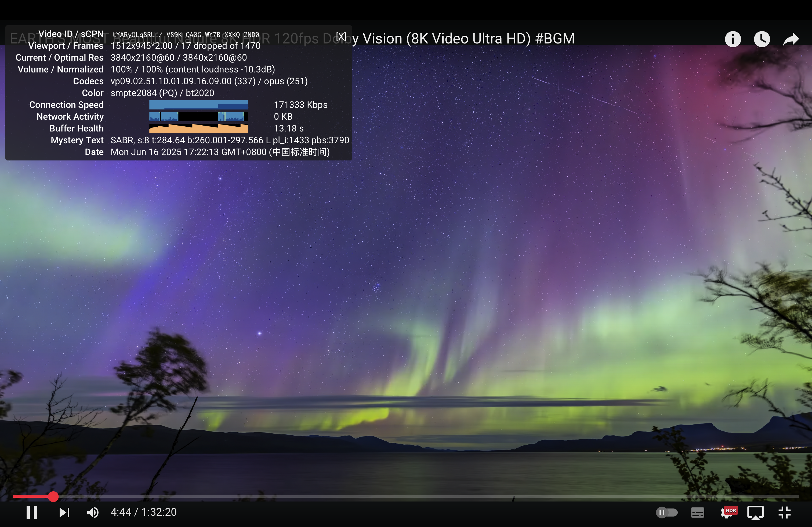The height and width of the screenshot is (527, 812).
Task: Mute the volume speaker icon
Action: [x=92, y=512]
